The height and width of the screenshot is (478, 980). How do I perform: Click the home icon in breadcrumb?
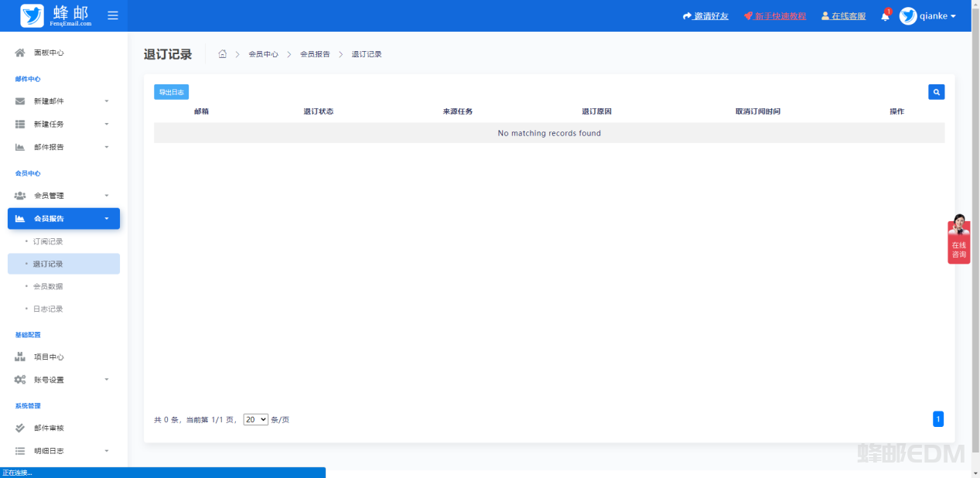pos(223,54)
